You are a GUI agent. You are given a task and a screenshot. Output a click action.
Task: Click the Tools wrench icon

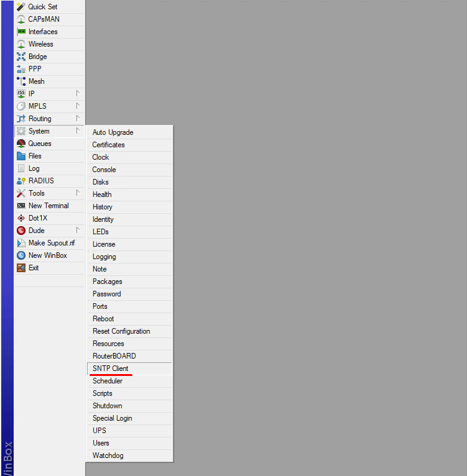21,193
